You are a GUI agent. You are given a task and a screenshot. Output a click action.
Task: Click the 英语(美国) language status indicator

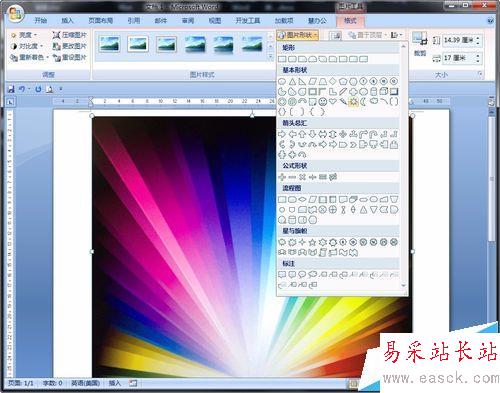85,383
